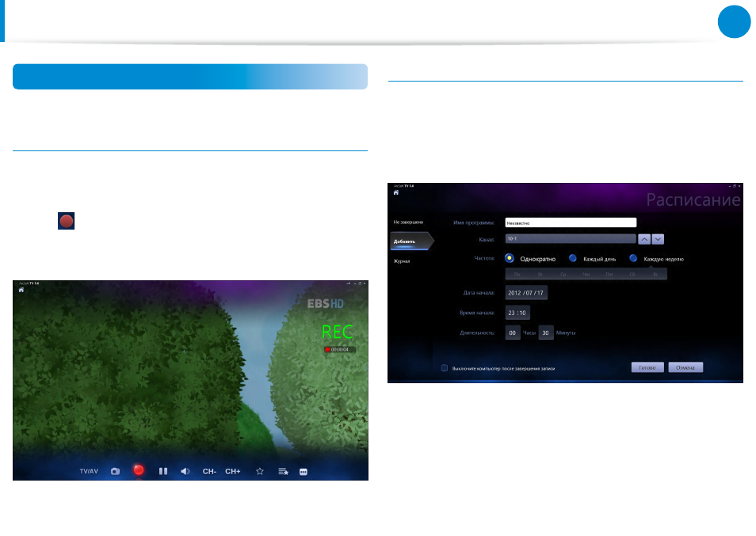Viewport: 756px width, 536px height.
Task: Mute the volume using speaker icon
Action: [x=185, y=471]
